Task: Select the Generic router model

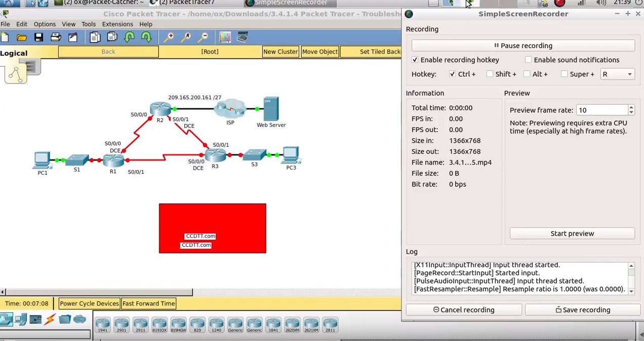Action: click(x=235, y=325)
